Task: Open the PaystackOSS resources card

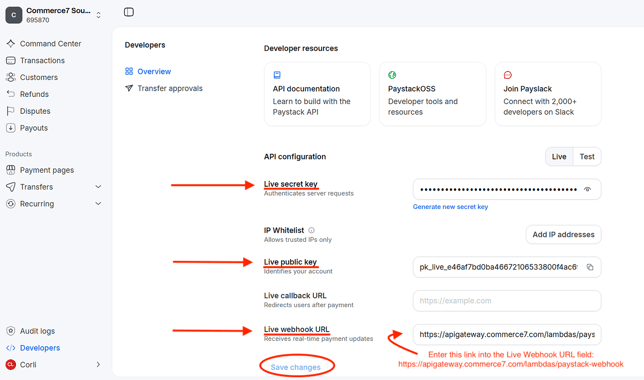Action: (x=432, y=94)
